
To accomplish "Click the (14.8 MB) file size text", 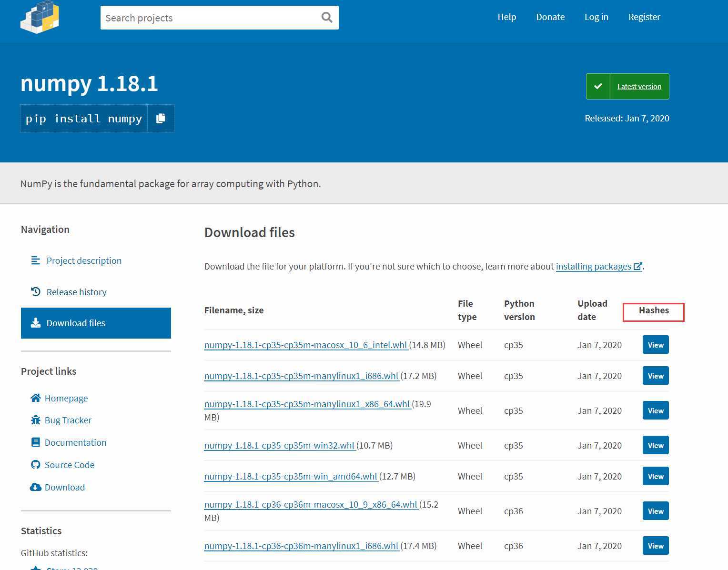I will 427,345.
